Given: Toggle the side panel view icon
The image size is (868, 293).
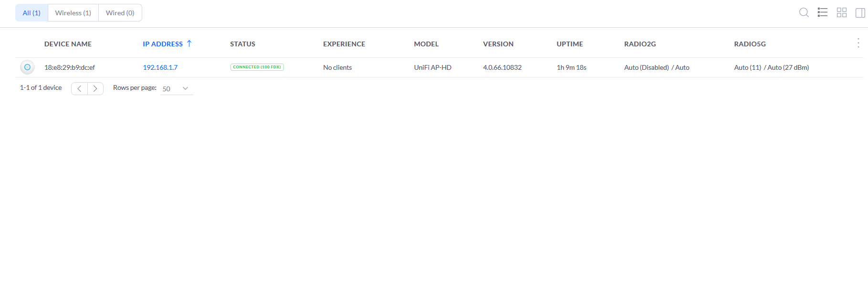Looking at the screenshot, I should coord(860,12).
